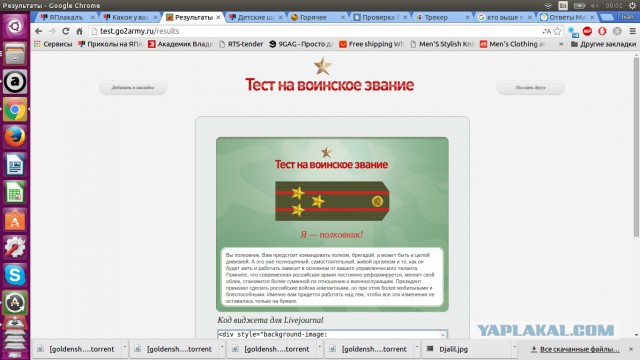Click the page vertical scrollbar thumb
This screenshot has height=360, width=640.
click(636, 147)
